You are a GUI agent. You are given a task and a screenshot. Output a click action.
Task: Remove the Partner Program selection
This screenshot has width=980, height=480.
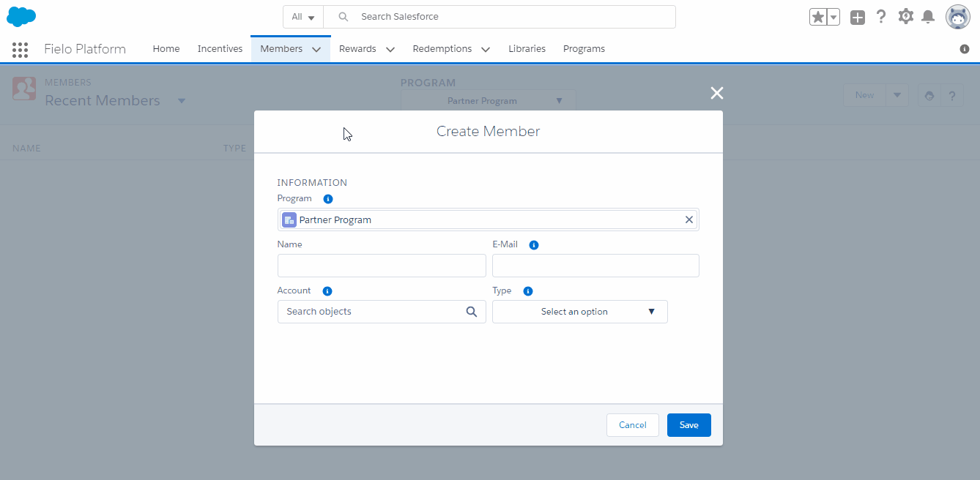(689, 220)
